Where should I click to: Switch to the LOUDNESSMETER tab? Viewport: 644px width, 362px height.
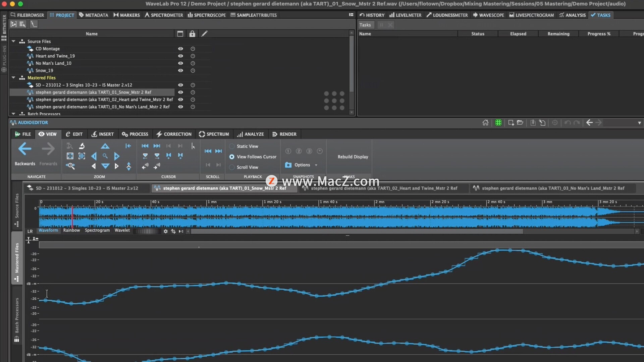pos(447,15)
